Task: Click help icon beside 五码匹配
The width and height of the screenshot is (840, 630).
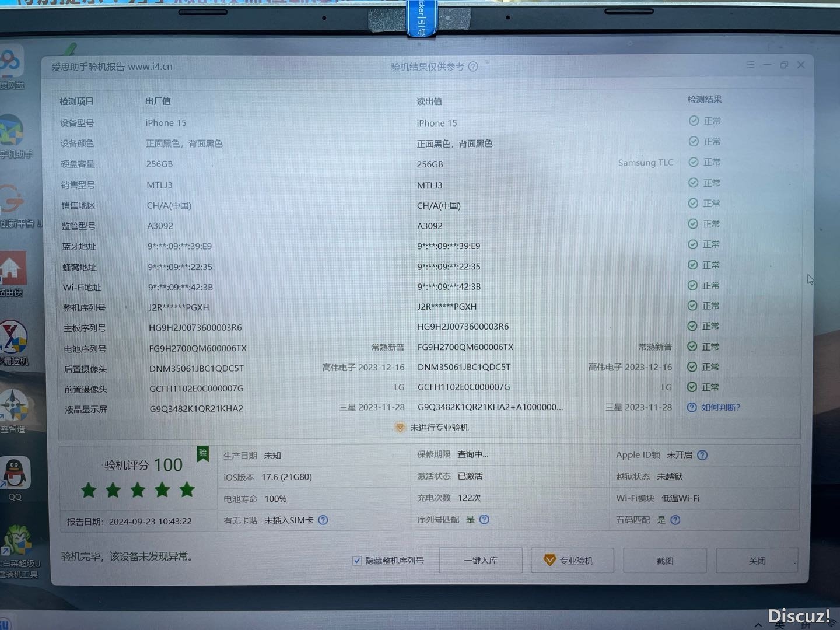Action: point(675,520)
